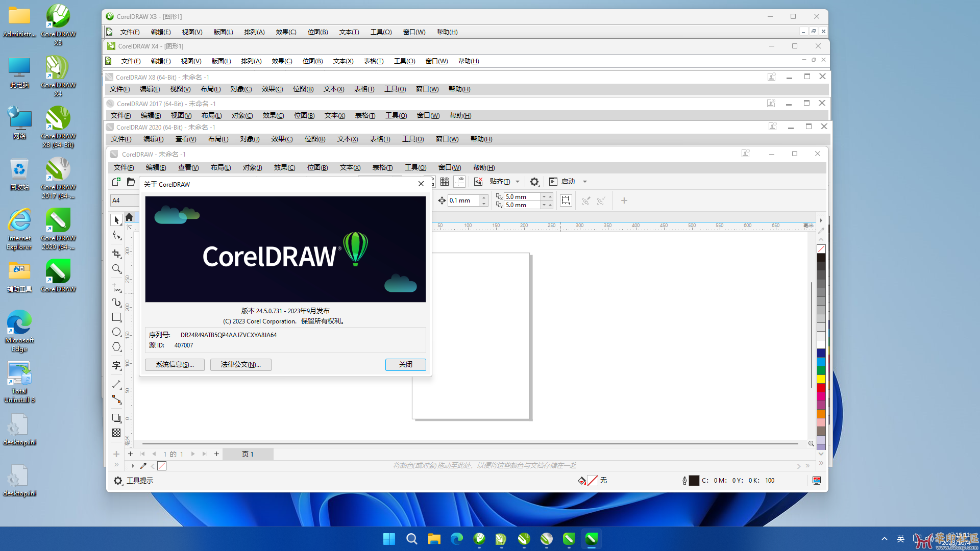The height and width of the screenshot is (551, 980).
Task: Toggle the show guidelines icon
Action: pos(459,182)
